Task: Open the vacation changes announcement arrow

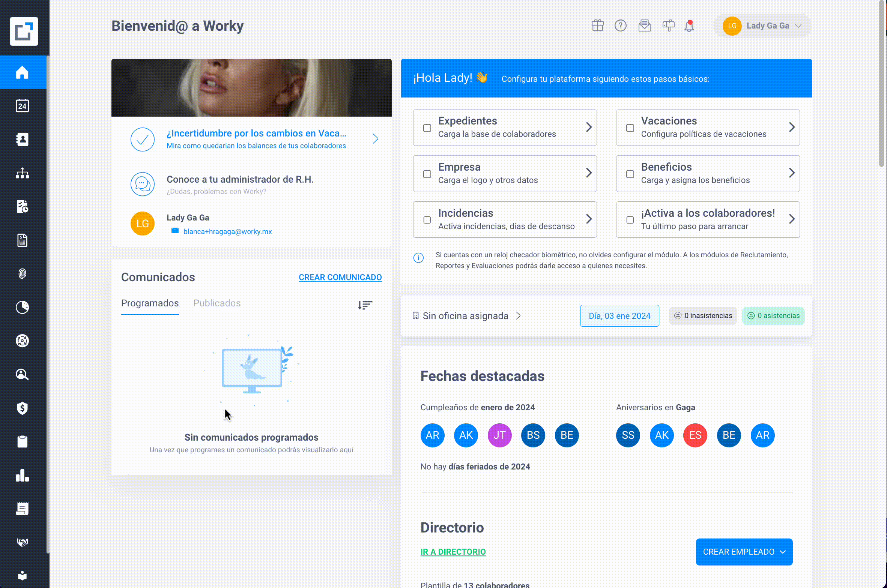Action: [x=375, y=139]
